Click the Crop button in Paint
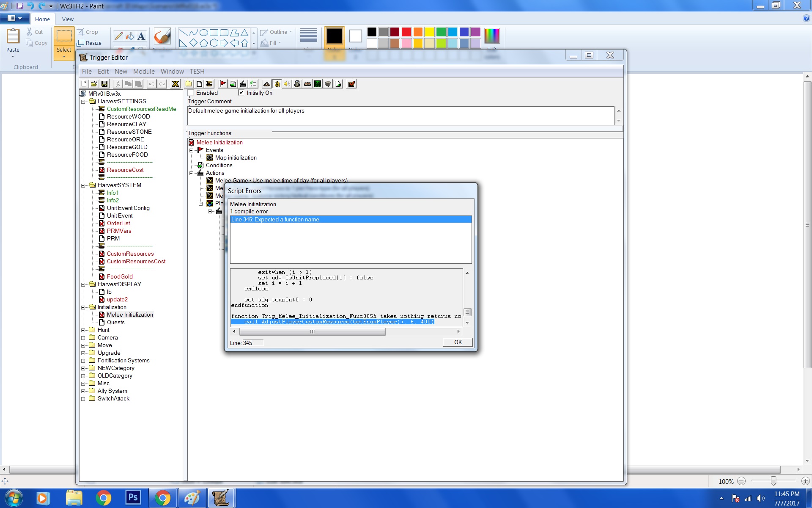This screenshot has height=508, width=812. (88, 32)
